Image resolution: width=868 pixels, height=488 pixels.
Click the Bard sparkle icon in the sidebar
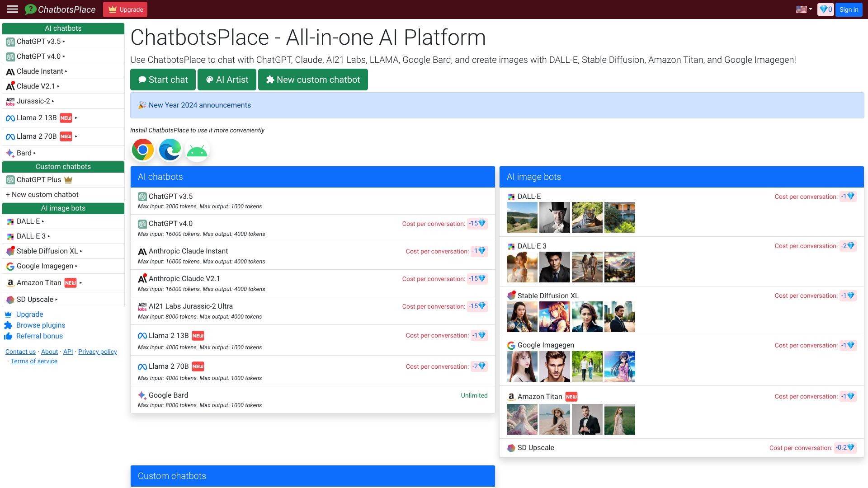9,153
